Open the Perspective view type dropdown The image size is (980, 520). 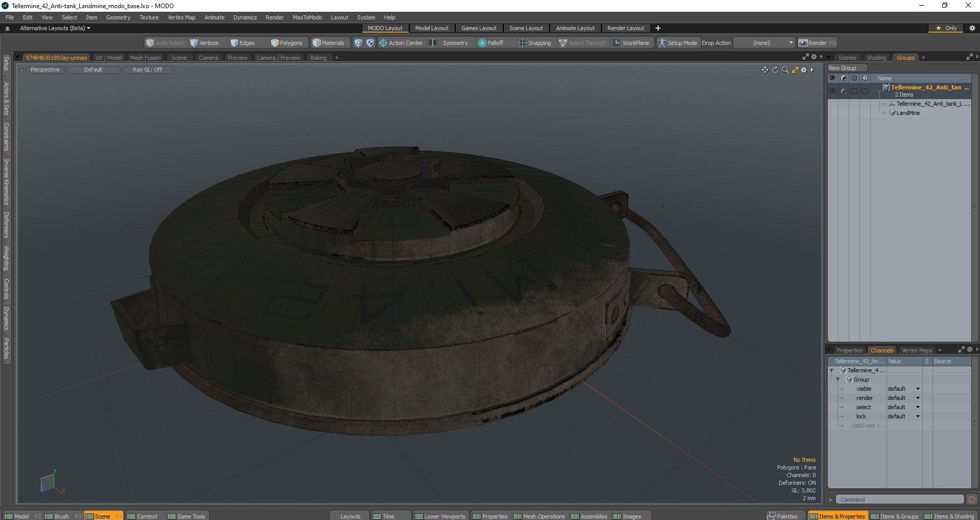click(45, 70)
